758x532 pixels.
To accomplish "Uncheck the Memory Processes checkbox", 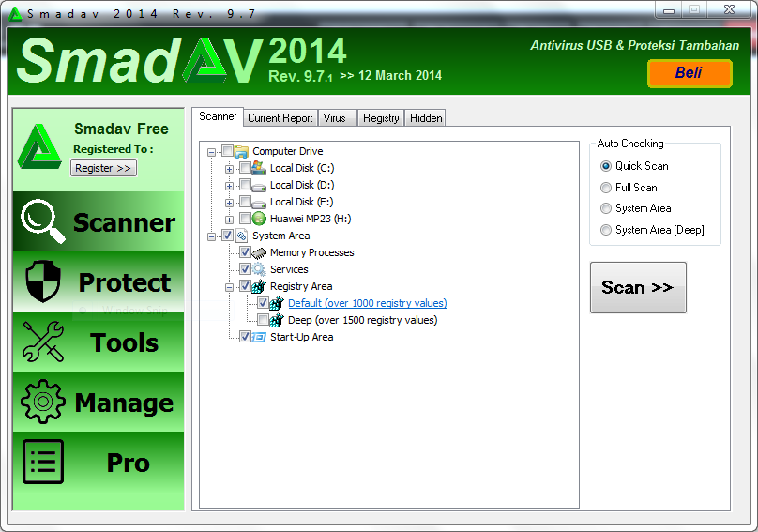I will [x=245, y=252].
